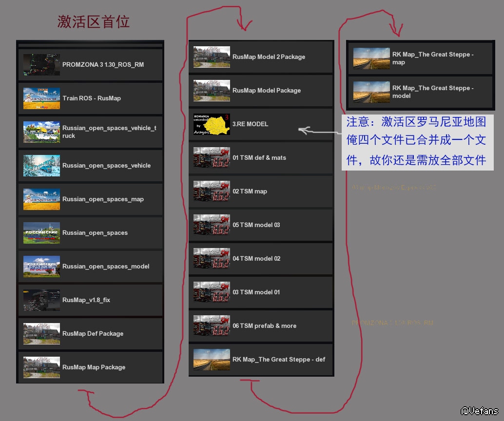Click the 05 TSM model 03 label
Screen dimensions: 504x421
pos(256,225)
